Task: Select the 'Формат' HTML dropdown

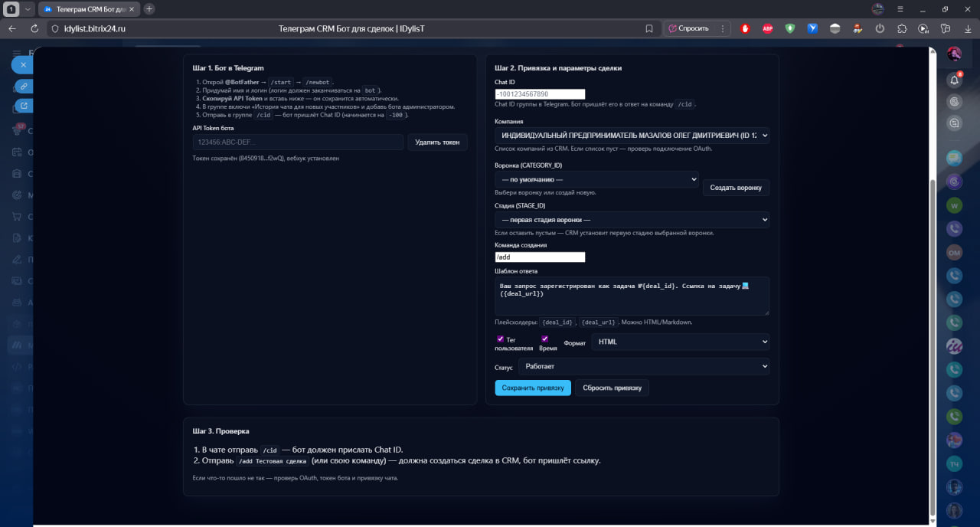Action: pos(680,342)
